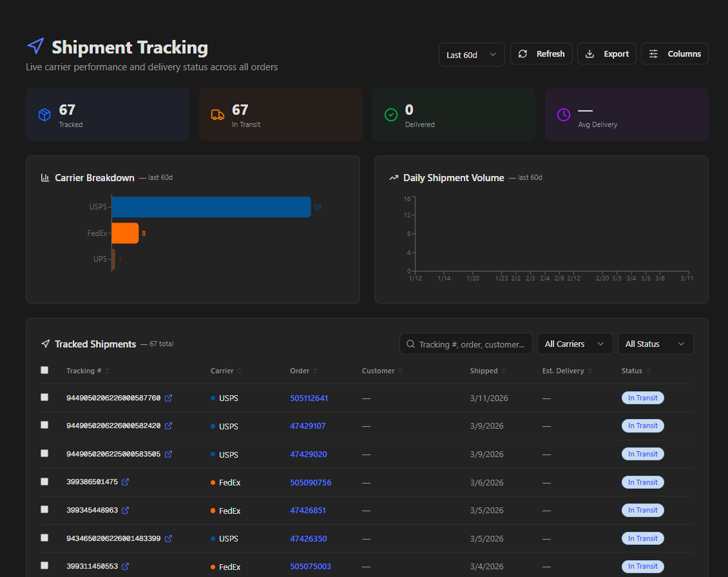Image resolution: width=728 pixels, height=577 pixels.
Task: Click the Refresh button label
Action: [551, 54]
